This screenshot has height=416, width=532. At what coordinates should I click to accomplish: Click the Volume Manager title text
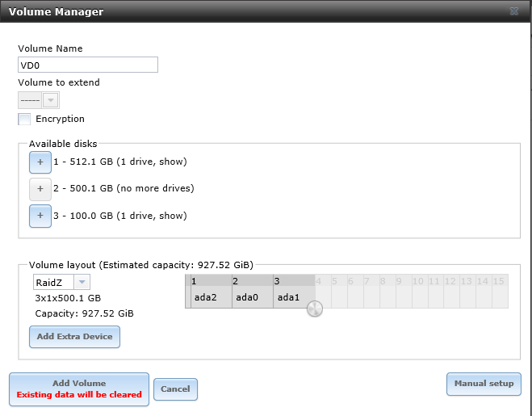56,11
